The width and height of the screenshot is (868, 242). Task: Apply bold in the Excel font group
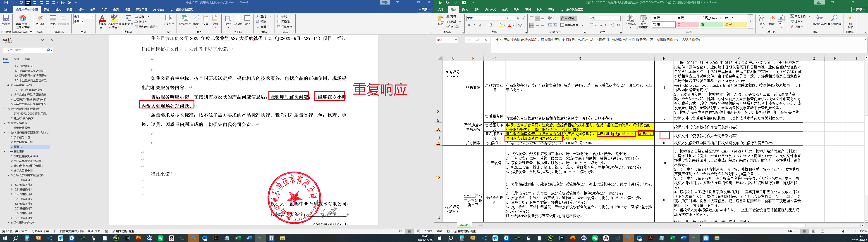(469, 25)
